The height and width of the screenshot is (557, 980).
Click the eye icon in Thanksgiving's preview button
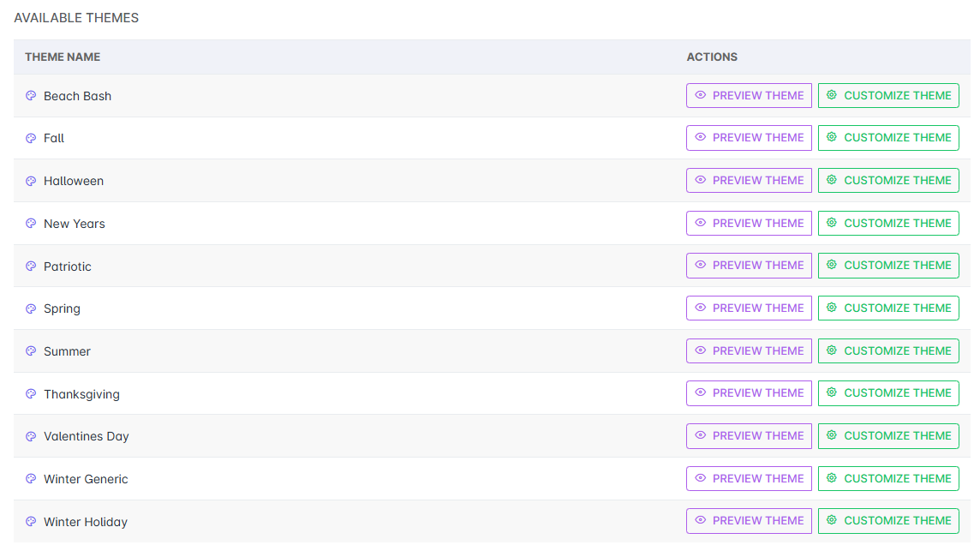[701, 393]
